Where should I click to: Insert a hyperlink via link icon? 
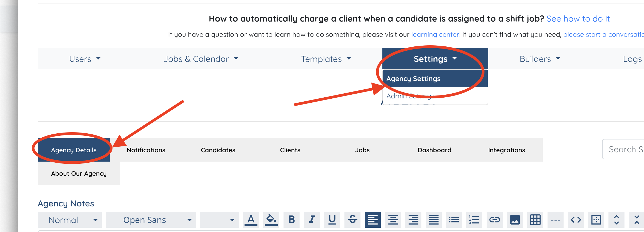[495, 220]
